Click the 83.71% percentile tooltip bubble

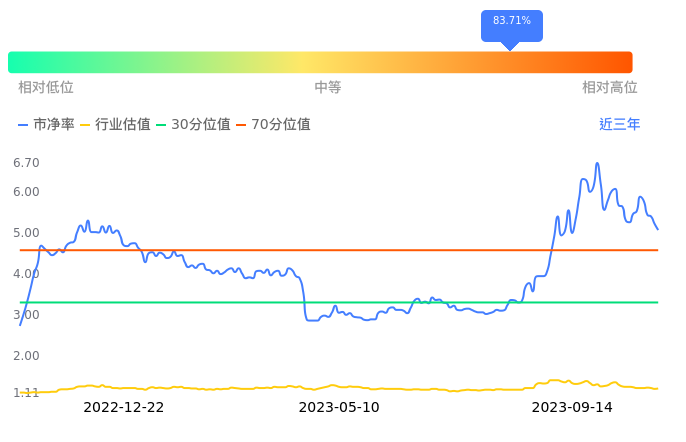(x=511, y=21)
